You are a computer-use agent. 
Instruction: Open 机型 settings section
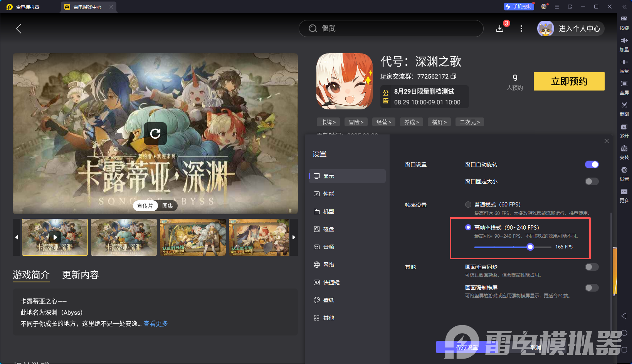pyautogui.click(x=347, y=211)
